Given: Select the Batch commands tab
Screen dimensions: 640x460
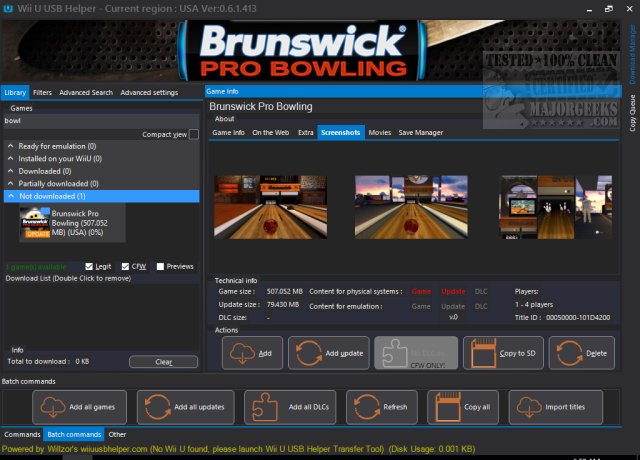Looking at the screenshot, I should click(x=74, y=435).
